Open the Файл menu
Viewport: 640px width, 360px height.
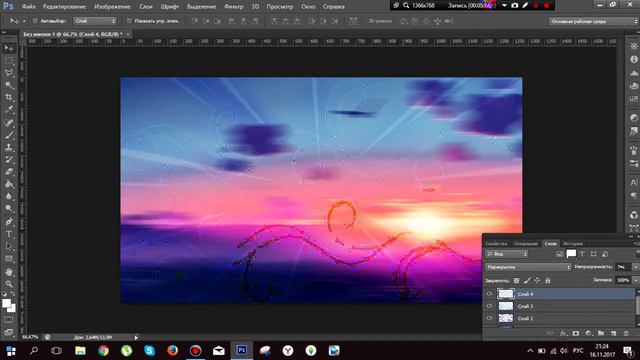[29, 7]
